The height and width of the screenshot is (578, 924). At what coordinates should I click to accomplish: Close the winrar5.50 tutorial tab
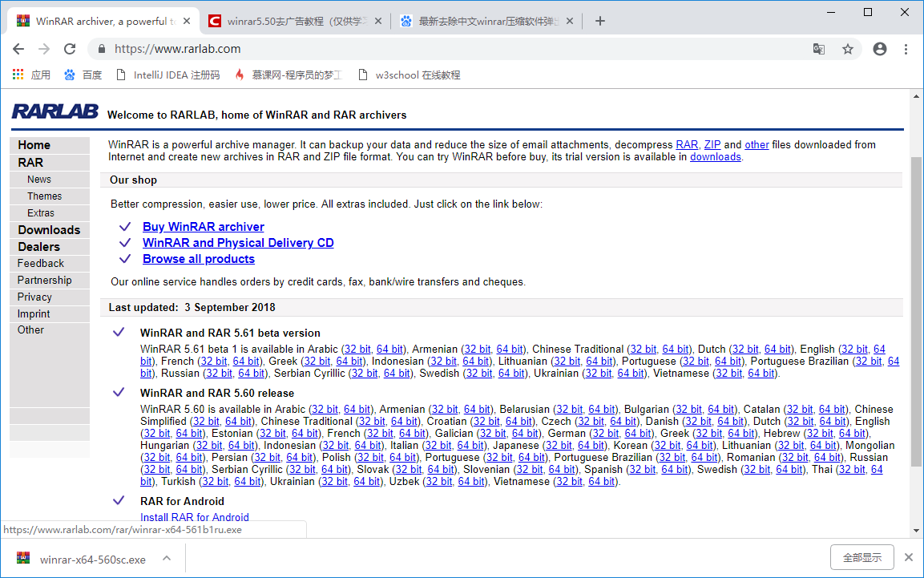[x=378, y=21]
